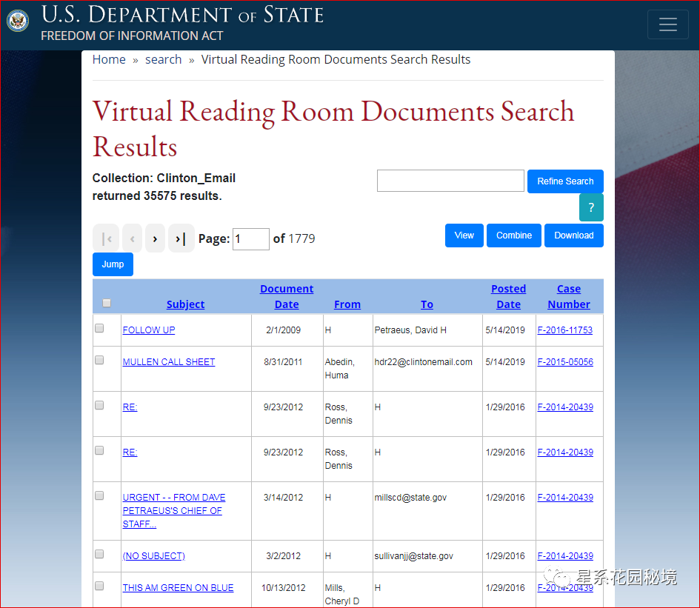Open the URGENT FROM DAVE PETRAEUS'S document
Viewport: 700px width, 608px height.
point(173,511)
